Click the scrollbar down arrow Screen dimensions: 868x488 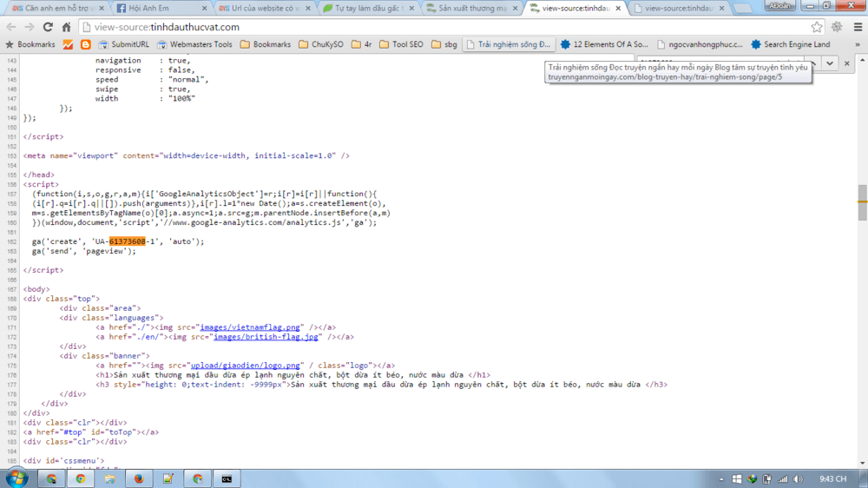(x=862, y=463)
